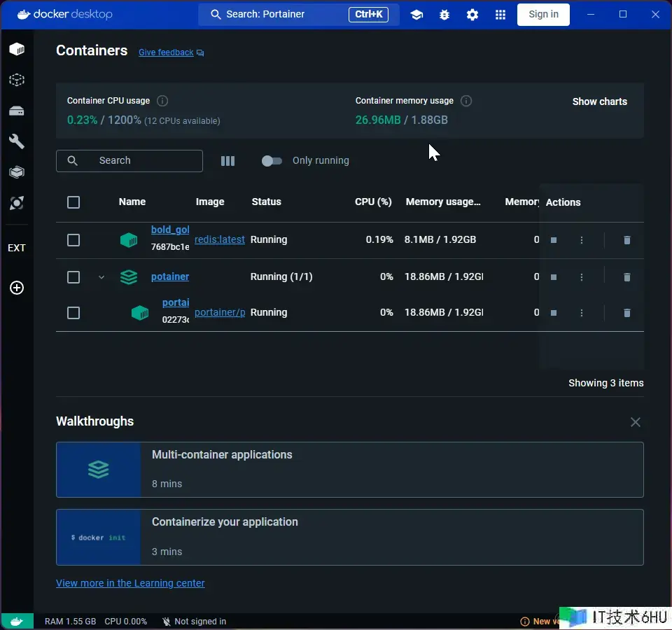The width and height of the screenshot is (672, 630).
Task: Click the info icon beside Container CPU usage
Action: pyautogui.click(x=162, y=101)
